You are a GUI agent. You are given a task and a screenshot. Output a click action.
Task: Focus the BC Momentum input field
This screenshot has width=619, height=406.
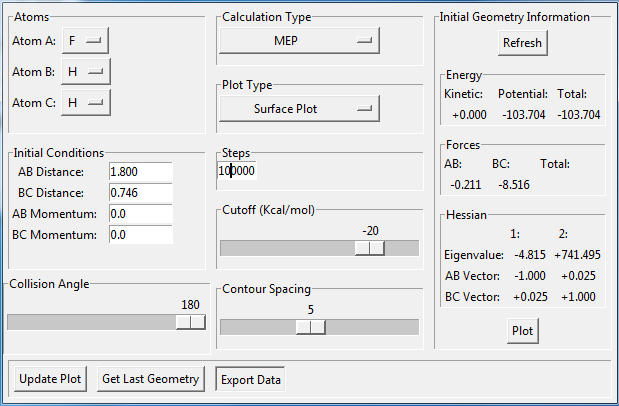[141, 234]
